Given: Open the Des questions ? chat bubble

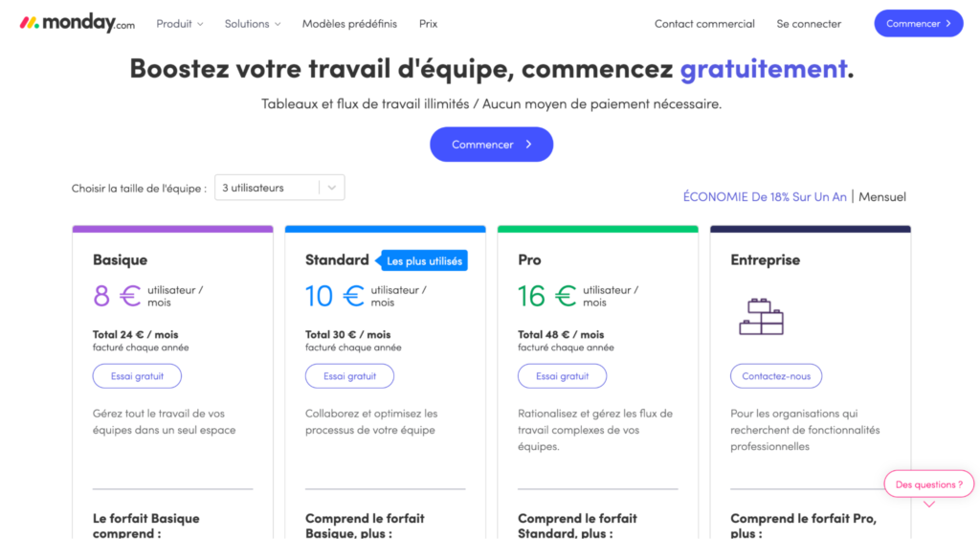Looking at the screenshot, I should [x=928, y=484].
